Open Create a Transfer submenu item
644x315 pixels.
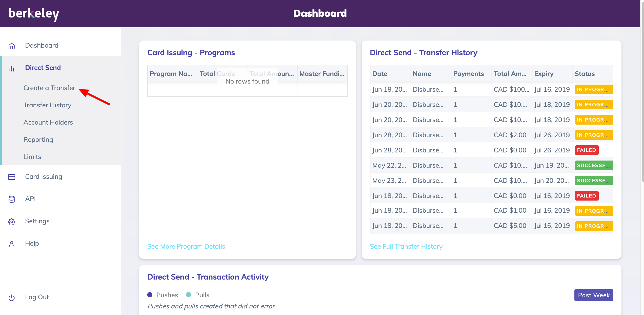pyautogui.click(x=49, y=88)
